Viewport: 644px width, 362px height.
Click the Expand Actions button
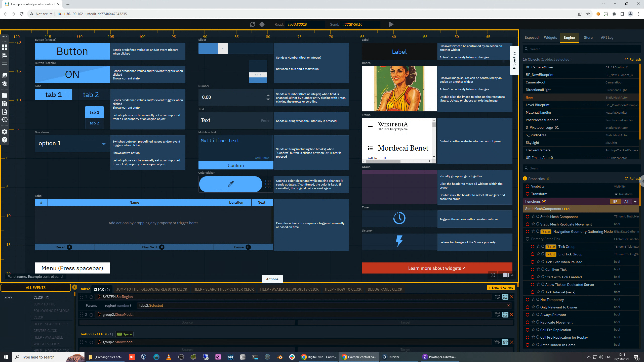tap(501, 287)
